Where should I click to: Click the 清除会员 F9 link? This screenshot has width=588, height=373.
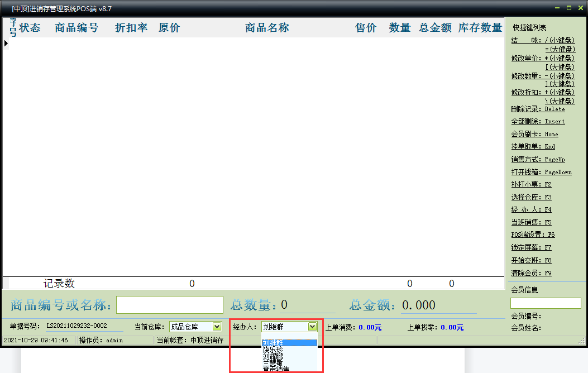pos(531,273)
